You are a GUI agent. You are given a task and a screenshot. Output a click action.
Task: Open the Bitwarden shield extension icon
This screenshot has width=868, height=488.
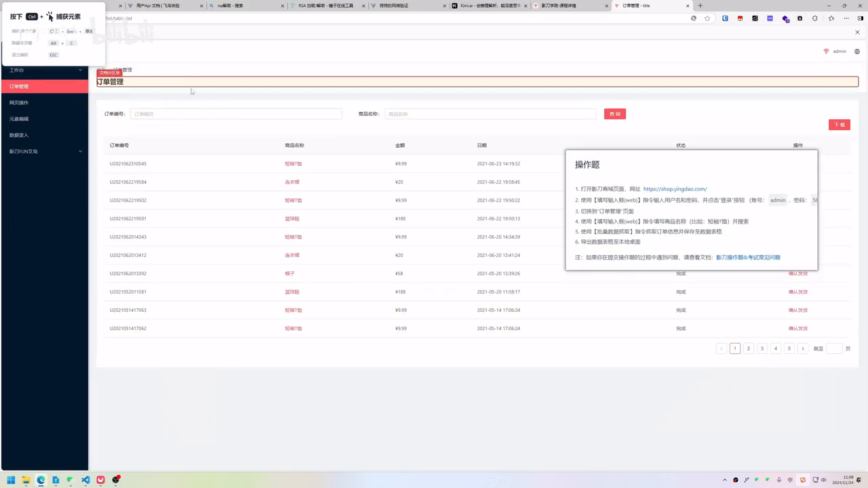pos(725,18)
